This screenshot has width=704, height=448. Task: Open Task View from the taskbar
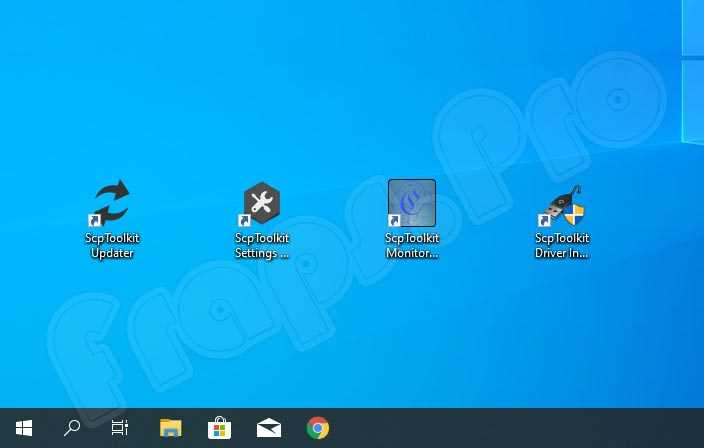[120, 428]
